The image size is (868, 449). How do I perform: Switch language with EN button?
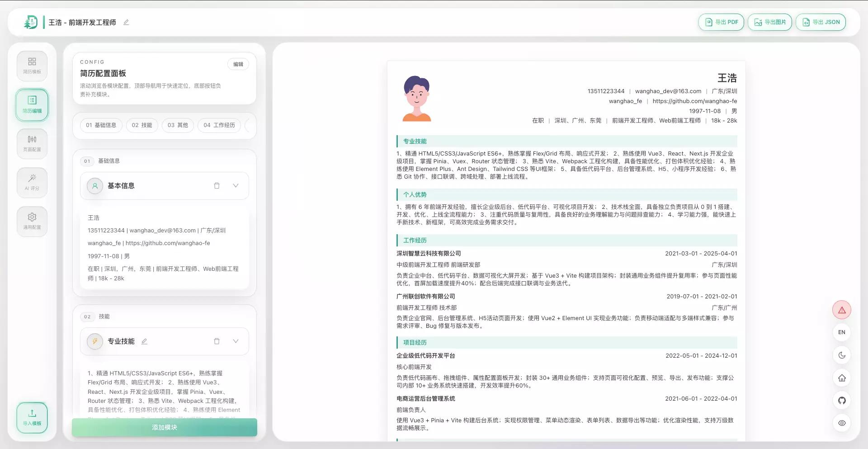[x=842, y=332]
